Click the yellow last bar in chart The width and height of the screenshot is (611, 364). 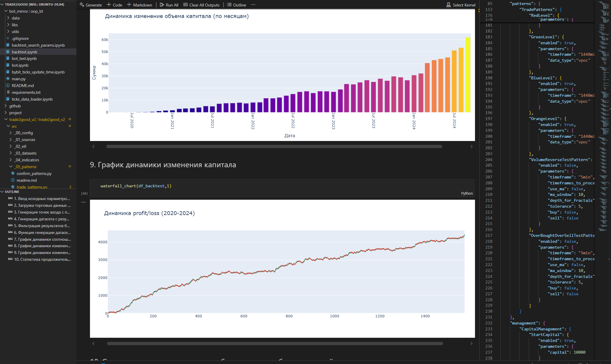(x=468, y=75)
